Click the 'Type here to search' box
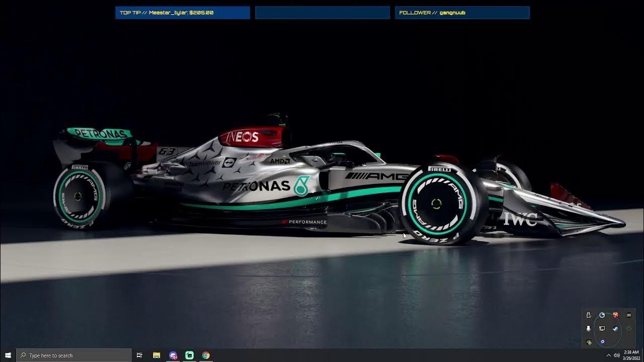The image size is (644, 362). click(74, 355)
